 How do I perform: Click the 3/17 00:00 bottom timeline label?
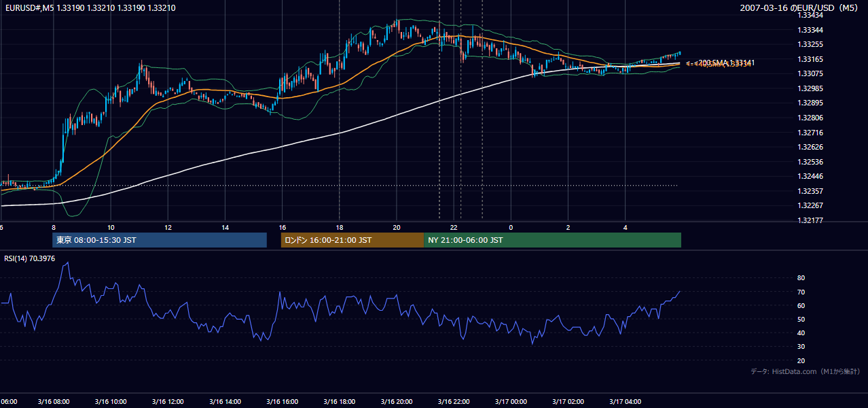pos(511,401)
